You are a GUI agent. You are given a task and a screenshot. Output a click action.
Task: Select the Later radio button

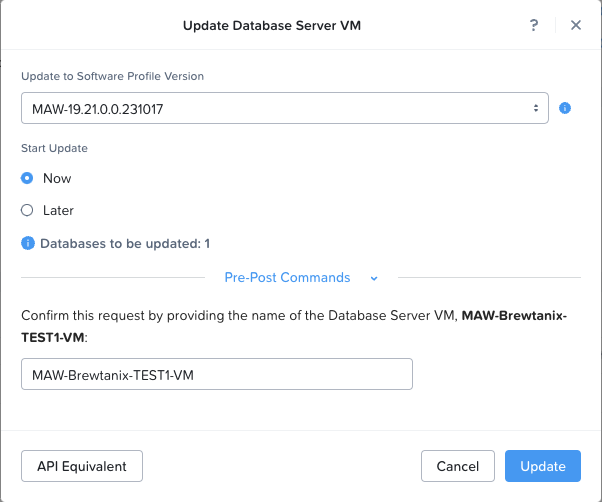(27, 210)
